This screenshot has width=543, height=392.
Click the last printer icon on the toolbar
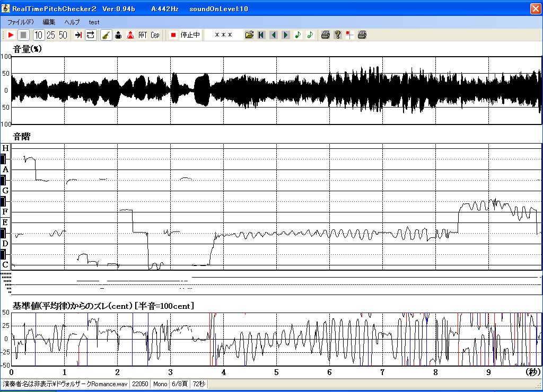click(x=362, y=35)
